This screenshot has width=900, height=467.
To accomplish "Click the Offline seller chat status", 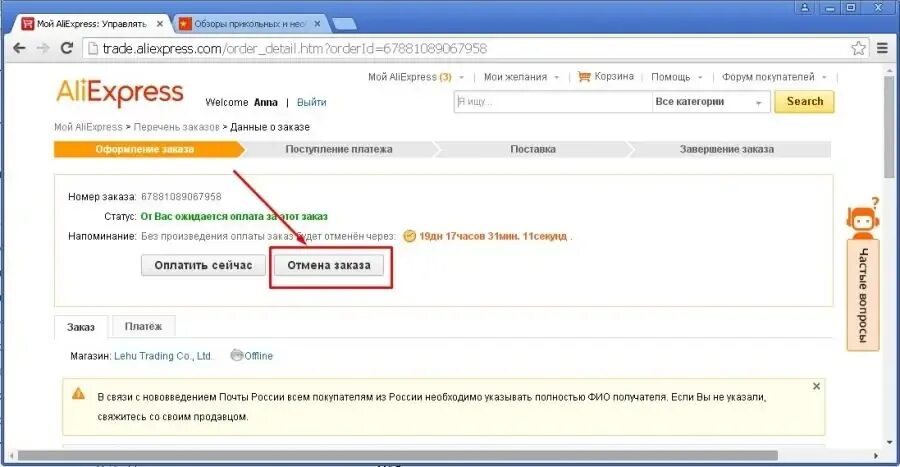I will pyautogui.click(x=251, y=356).
